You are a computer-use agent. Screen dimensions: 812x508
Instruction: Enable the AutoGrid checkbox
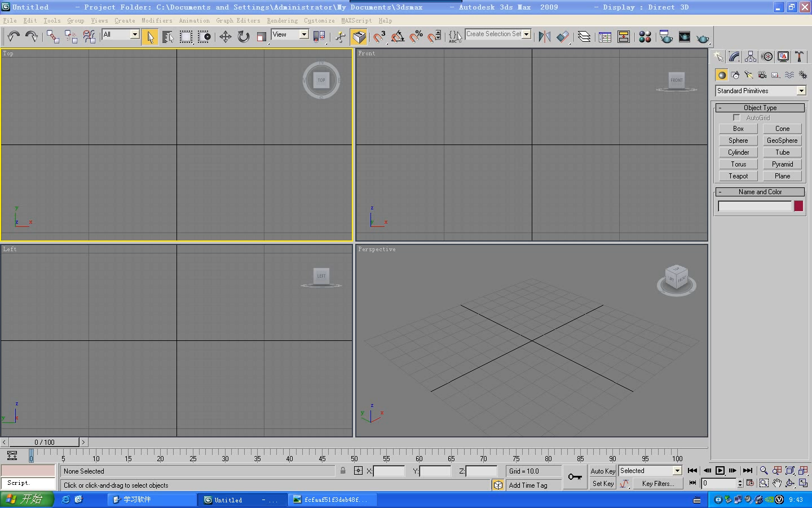point(736,118)
